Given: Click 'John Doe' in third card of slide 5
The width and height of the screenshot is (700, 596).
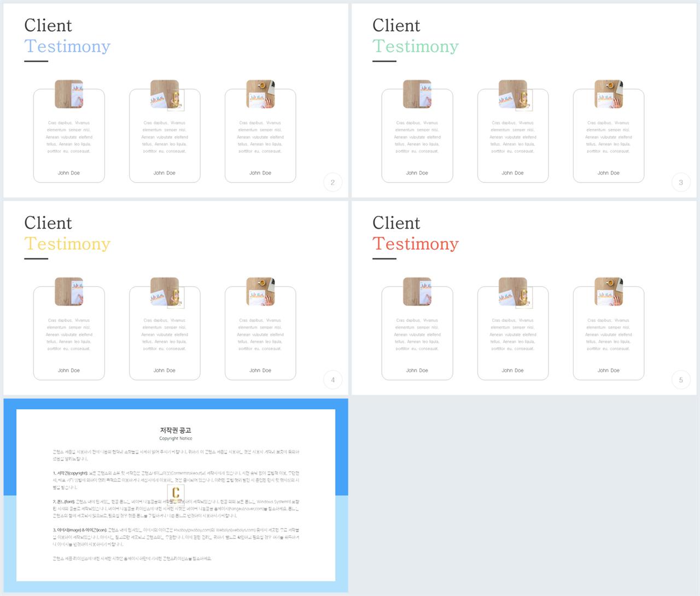Looking at the screenshot, I should pyautogui.click(x=609, y=371).
